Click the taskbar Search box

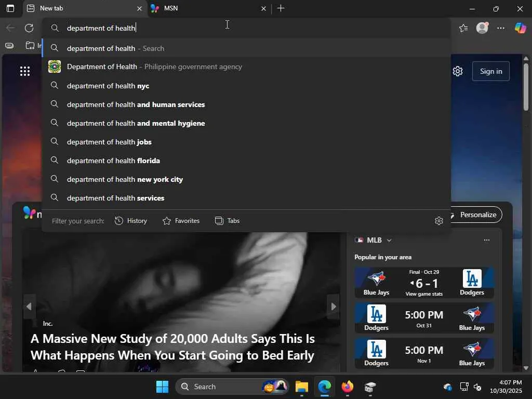click(232, 387)
